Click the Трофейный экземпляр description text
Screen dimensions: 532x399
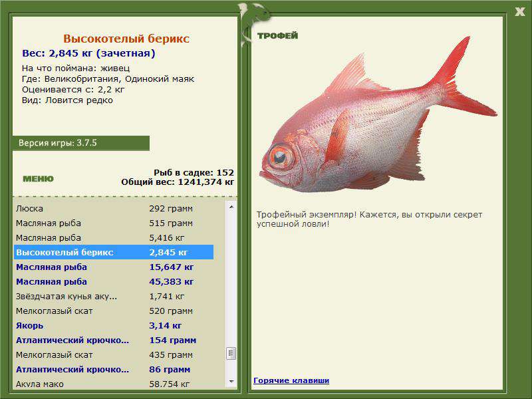click(x=369, y=219)
